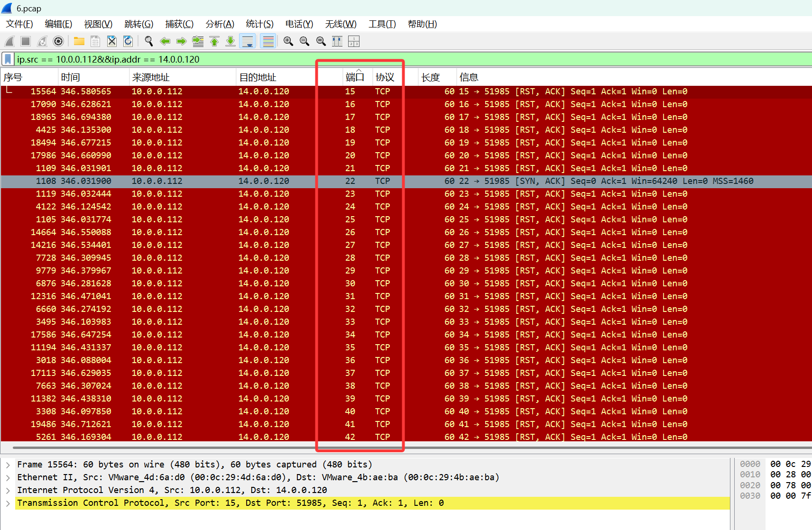The image size is (812, 530).
Task: Sort by the 序号 column header
Action: point(29,77)
